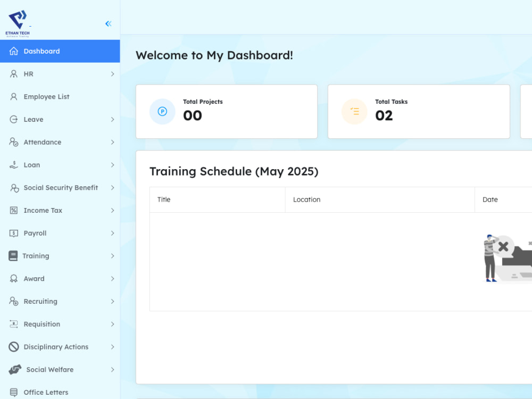Click the HR person icon

(x=14, y=74)
